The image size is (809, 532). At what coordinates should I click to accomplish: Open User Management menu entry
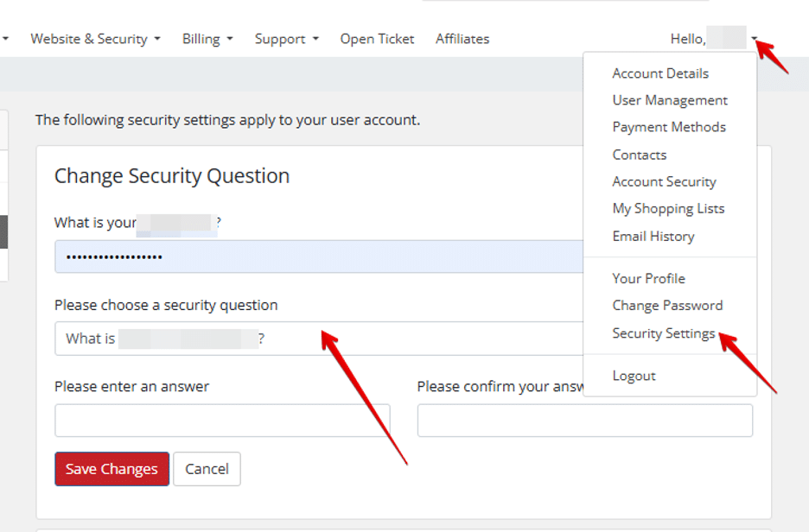pyautogui.click(x=670, y=100)
